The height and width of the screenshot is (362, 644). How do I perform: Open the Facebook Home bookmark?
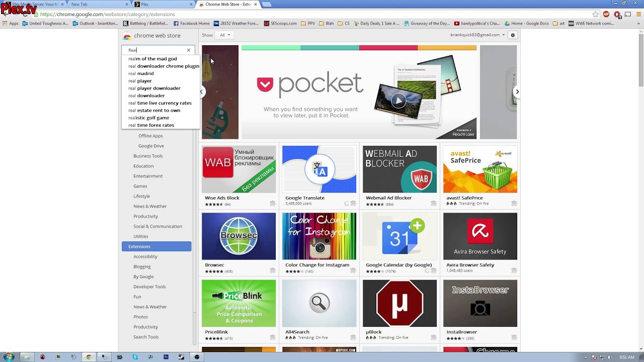191,23
